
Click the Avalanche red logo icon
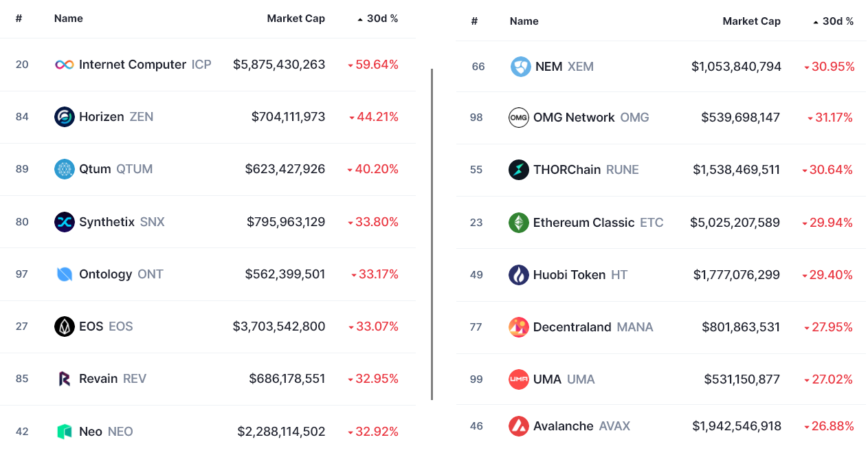(x=518, y=426)
